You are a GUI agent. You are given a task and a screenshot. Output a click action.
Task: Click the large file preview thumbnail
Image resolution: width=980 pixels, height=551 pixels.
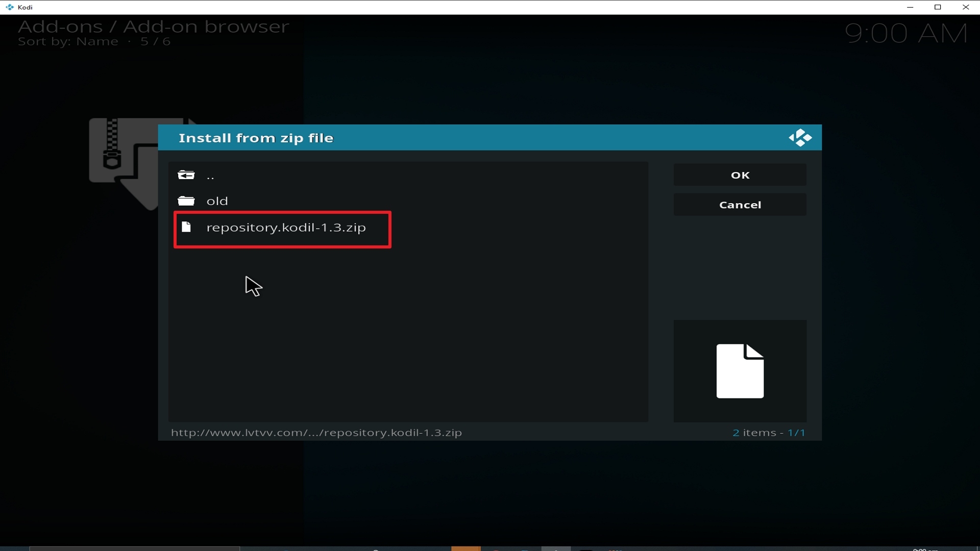pos(740,371)
